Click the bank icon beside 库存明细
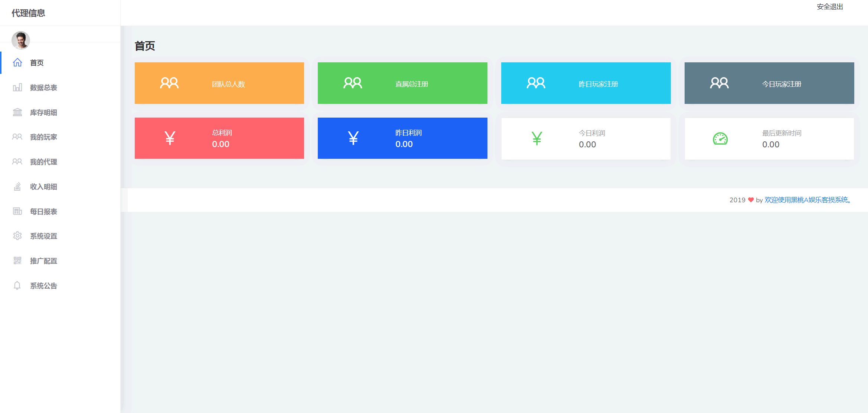This screenshot has width=868, height=413. point(17,112)
